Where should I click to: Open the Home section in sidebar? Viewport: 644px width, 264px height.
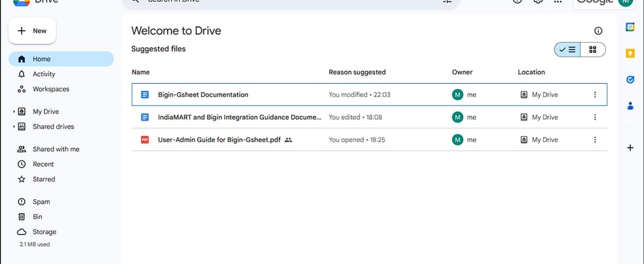(62, 59)
